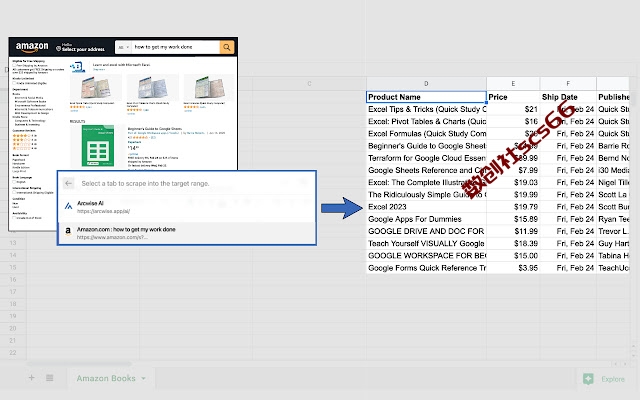Tick the free shipping checkbox in Amazon sidebar
This screenshot has height=400, width=640.
[14, 65]
